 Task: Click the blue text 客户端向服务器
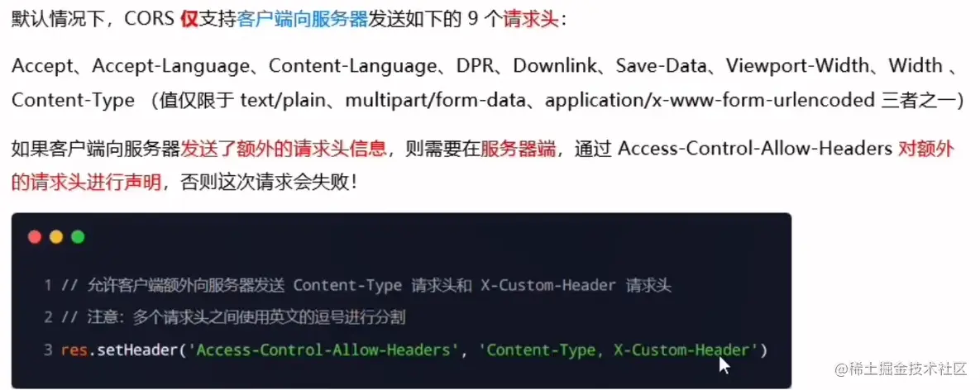point(303,19)
